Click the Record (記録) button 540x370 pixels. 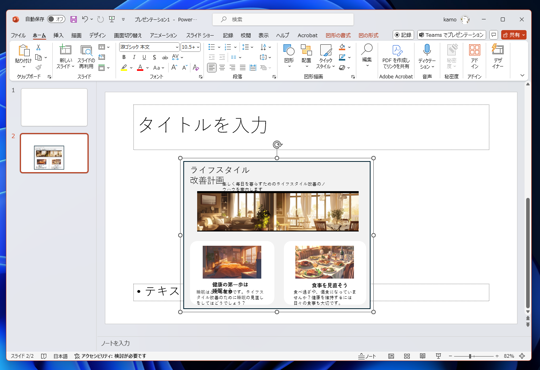click(403, 35)
